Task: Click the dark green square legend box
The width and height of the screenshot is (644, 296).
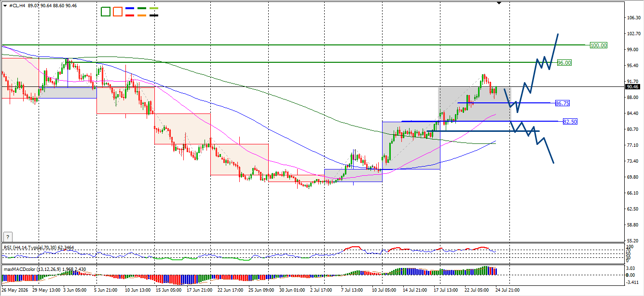Action: click(x=106, y=12)
